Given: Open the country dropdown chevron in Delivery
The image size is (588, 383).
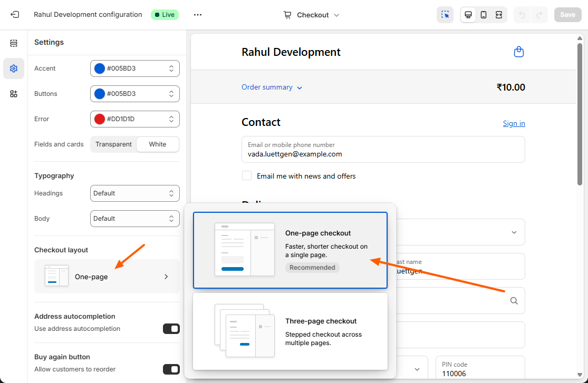Looking at the screenshot, I should pyautogui.click(x=514, y=232).
